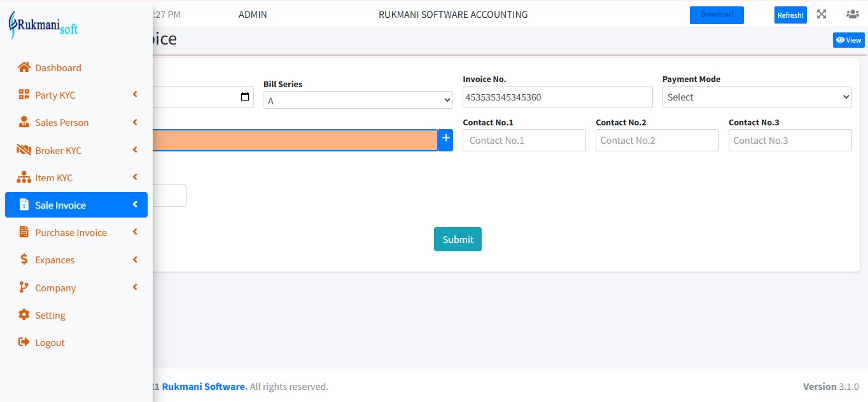Open the users group icon in header
Viewport: 868px width, 402px height.
852,14
